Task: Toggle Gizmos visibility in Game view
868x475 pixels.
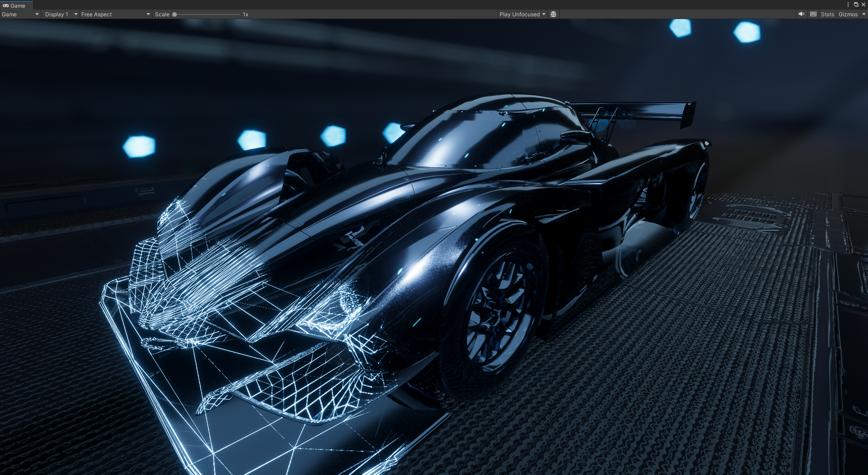Action: pos(848,14)
